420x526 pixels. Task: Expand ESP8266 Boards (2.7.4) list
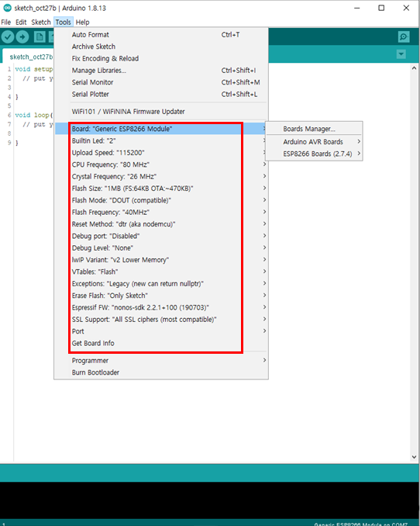tap(314, 154)
